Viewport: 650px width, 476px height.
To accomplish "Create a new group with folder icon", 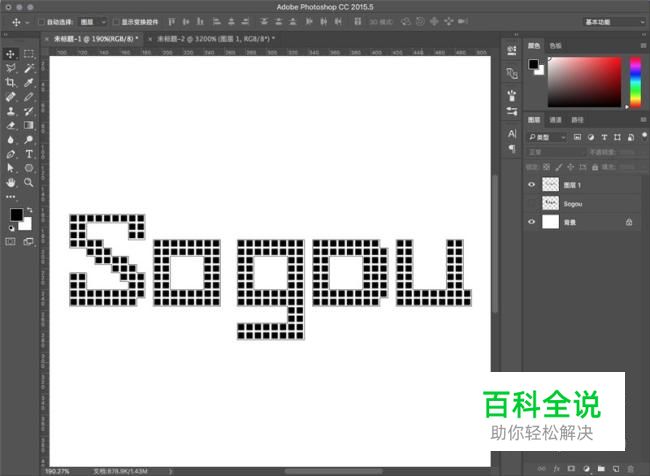I will (601, 469).
